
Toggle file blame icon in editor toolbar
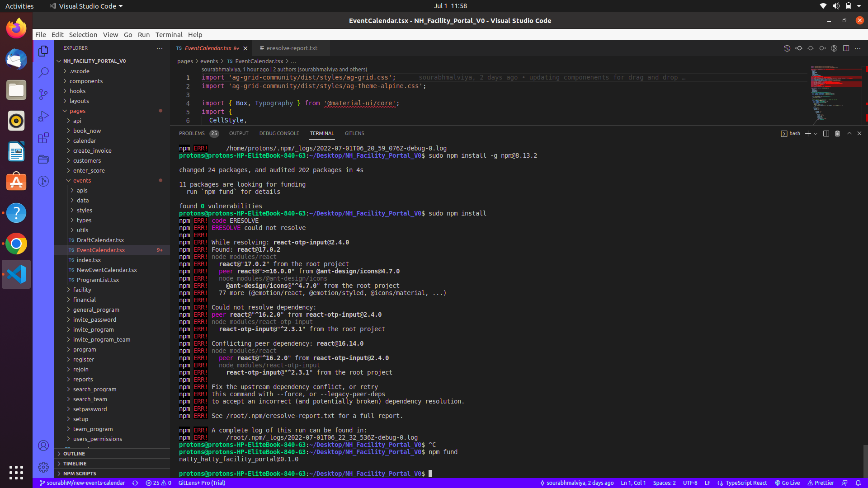(834, 48)
